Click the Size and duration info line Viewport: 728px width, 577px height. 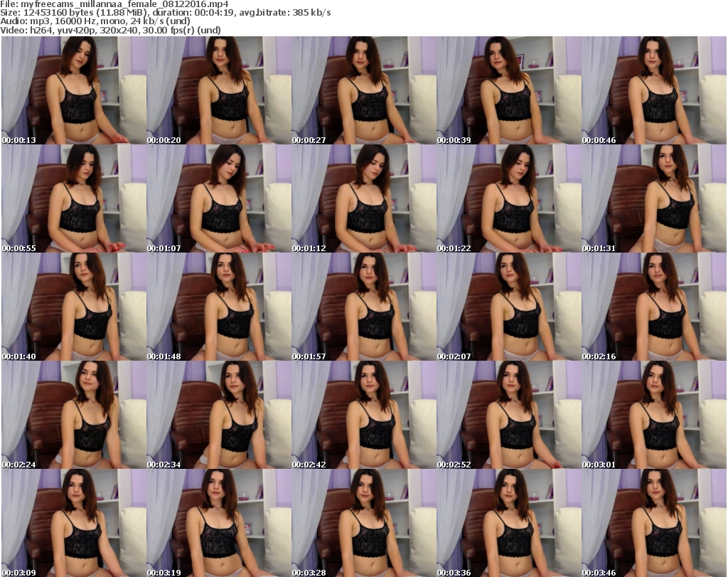(x=165, y=13)
